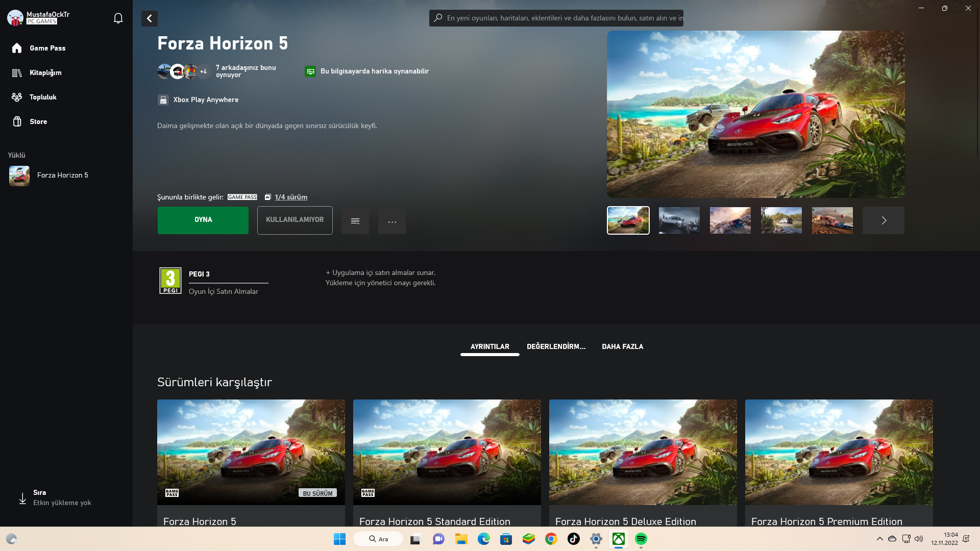
Task: Launch Google Chrome from taskbar
Action: coord(551,539)
